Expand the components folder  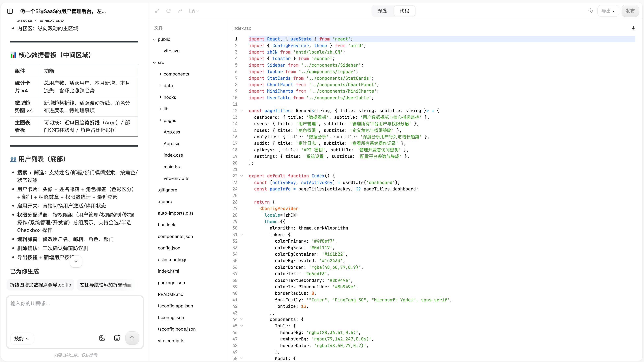coord(160,74)
